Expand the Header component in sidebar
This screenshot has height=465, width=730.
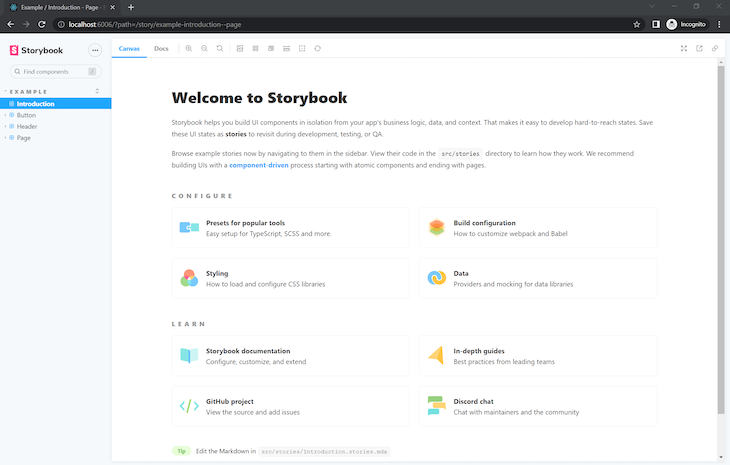27,127
